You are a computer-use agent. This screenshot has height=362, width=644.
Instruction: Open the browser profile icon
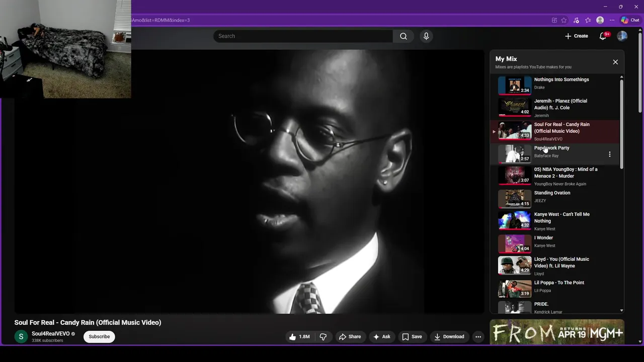pos(600,20)
